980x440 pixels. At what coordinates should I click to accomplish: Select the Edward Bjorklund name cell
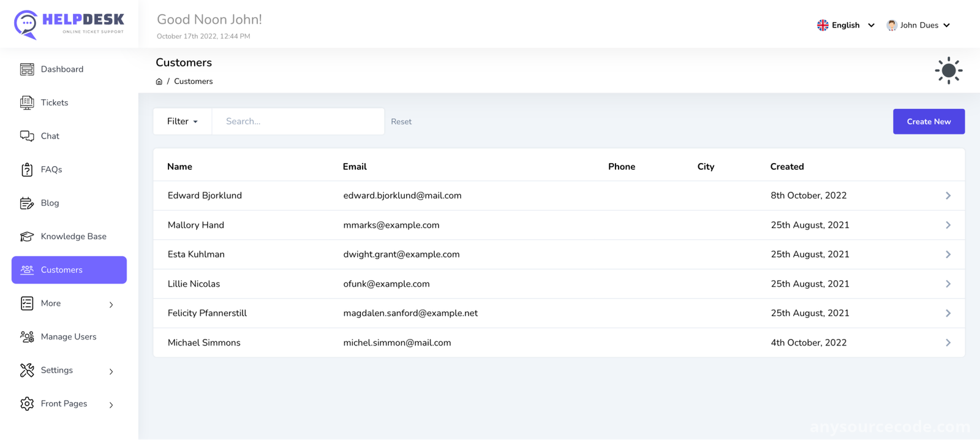(205, 195)
